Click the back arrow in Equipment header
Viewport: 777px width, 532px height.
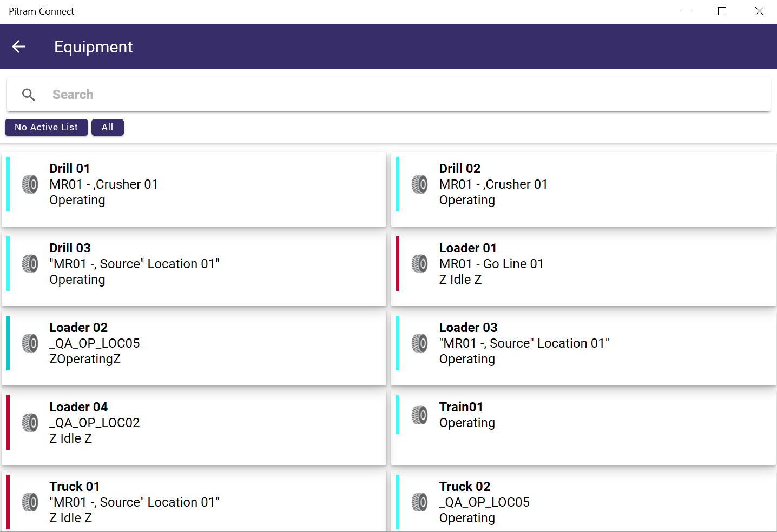19,47
